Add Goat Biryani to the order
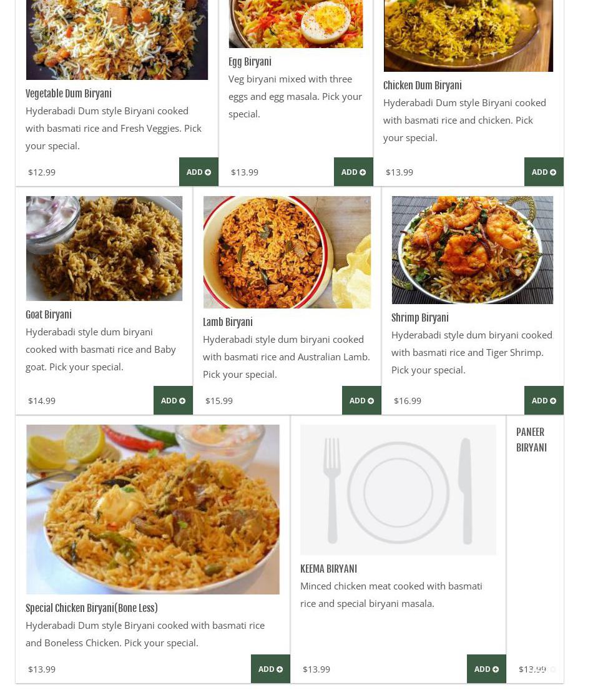The height and width of the screenshot is (700, 598). (173, 400)
